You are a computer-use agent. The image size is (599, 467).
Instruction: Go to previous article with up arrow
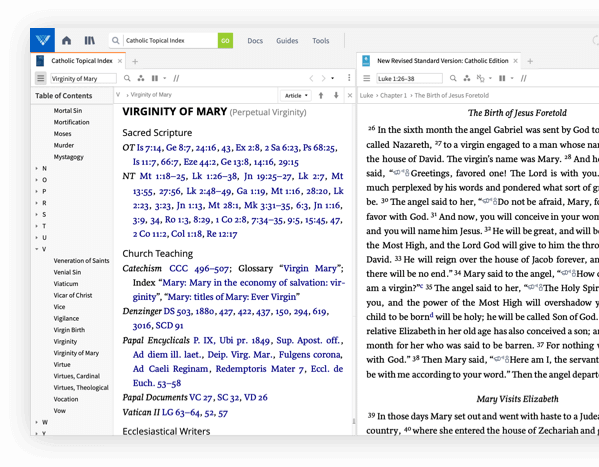(321, 96)
